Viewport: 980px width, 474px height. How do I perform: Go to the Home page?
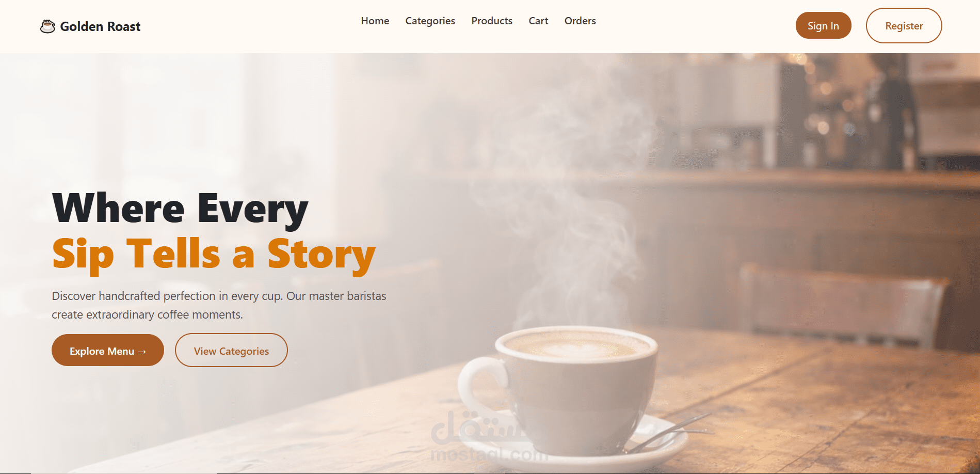tap(375, 21)
